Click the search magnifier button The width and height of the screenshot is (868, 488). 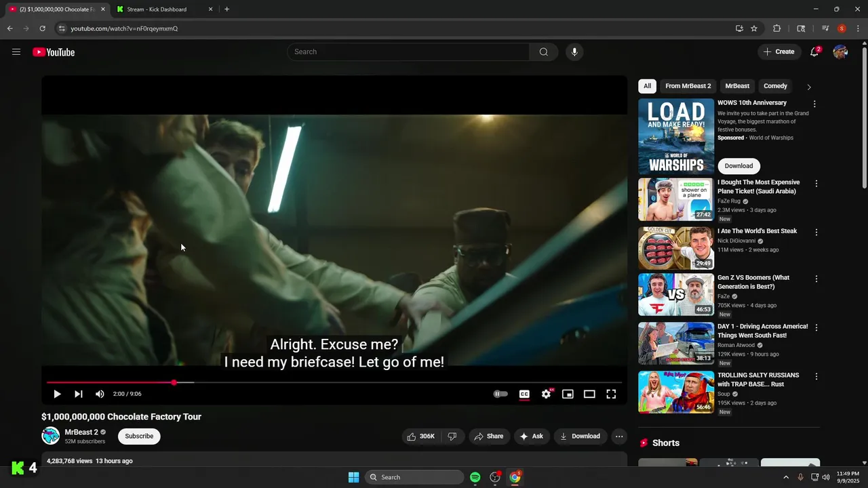point(544,52)
